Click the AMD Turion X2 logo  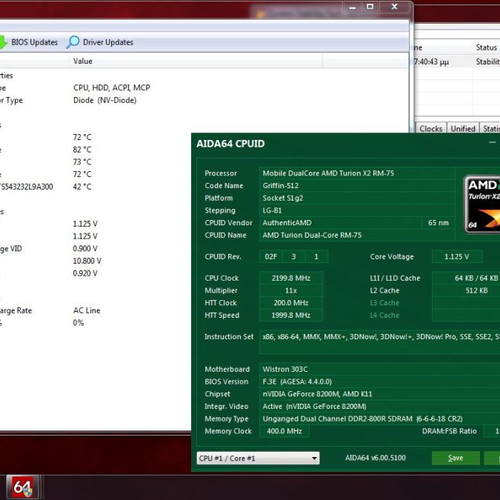click(482, 204)
